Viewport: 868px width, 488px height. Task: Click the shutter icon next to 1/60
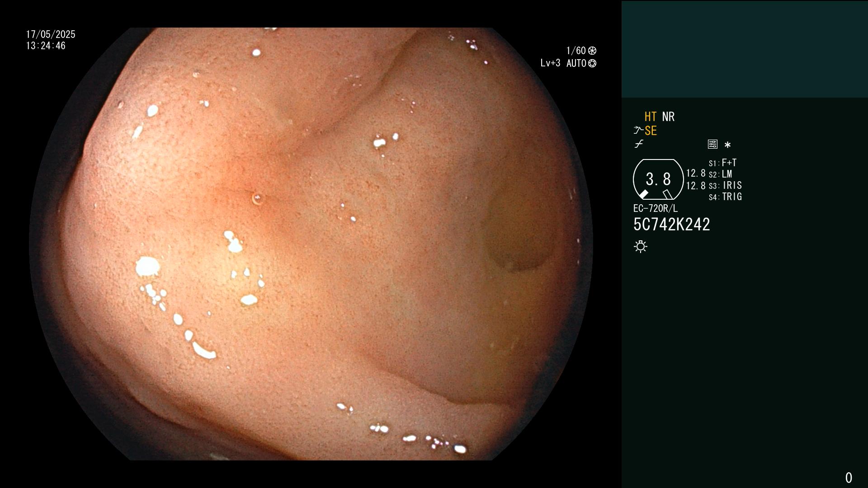592,51
